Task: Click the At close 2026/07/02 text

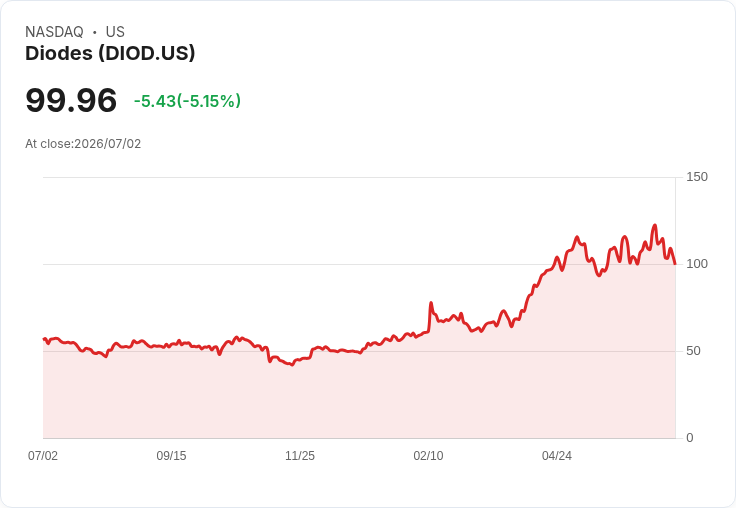Action: point(83,144)
